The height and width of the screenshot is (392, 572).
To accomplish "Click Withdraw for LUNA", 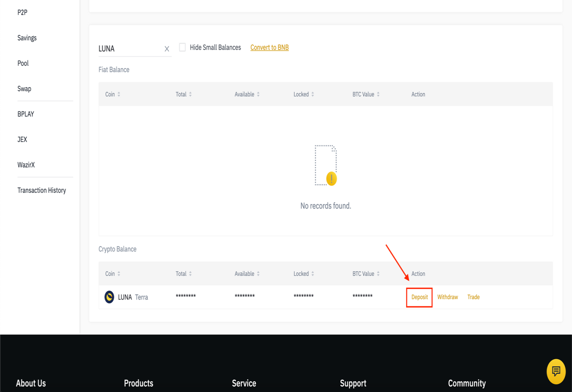I will pyautogui.click(x=448, y=297).
